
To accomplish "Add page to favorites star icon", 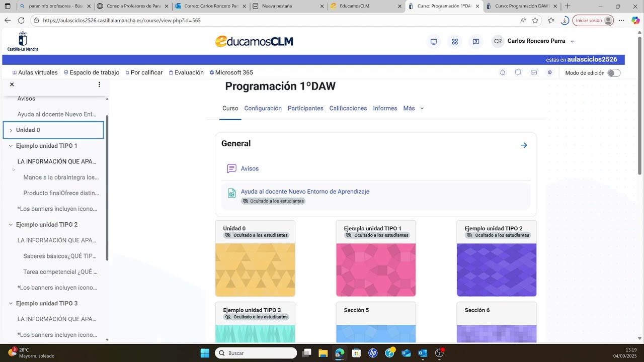I will (535, 21).
